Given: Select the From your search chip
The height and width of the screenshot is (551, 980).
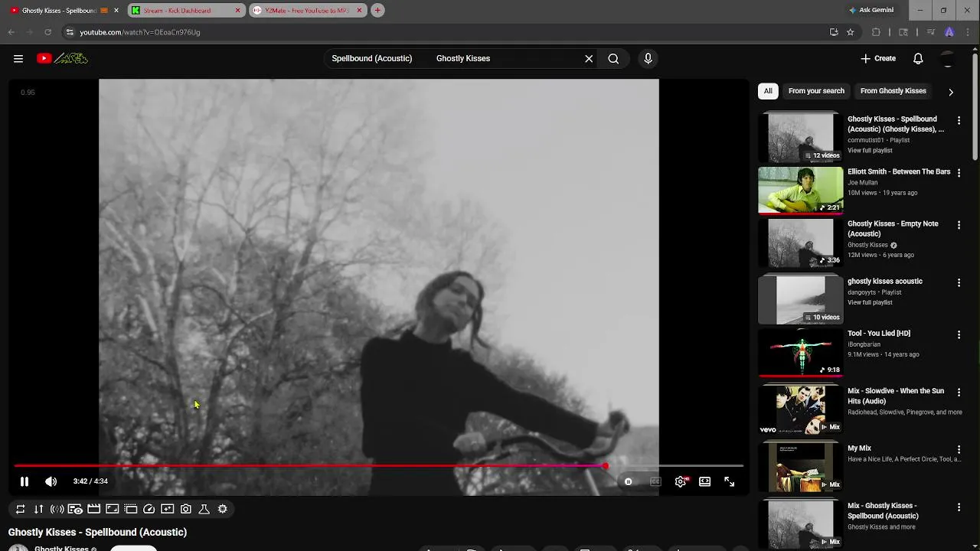Looking at the screenshot, I should (x=816, y=91).
